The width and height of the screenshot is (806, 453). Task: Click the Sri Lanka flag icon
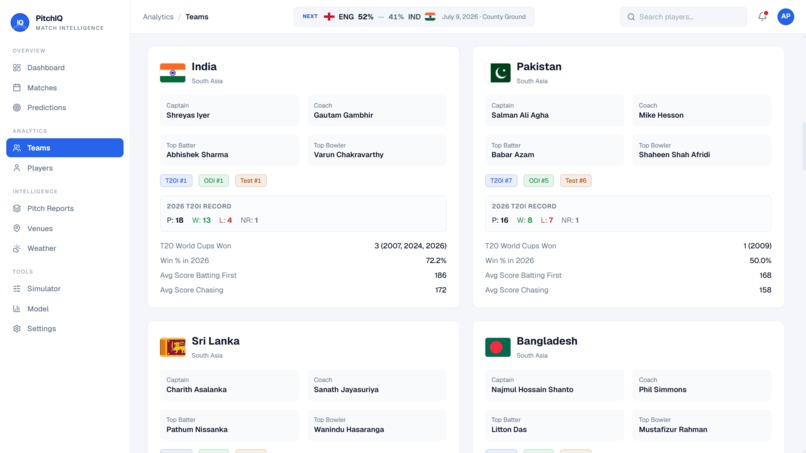(x=173, y=347)
